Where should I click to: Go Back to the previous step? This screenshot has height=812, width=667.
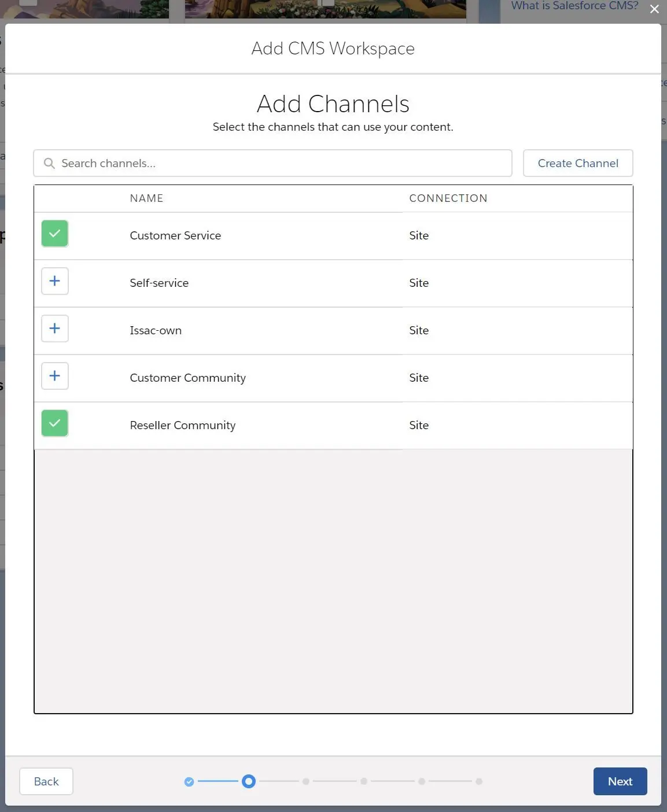46,781
